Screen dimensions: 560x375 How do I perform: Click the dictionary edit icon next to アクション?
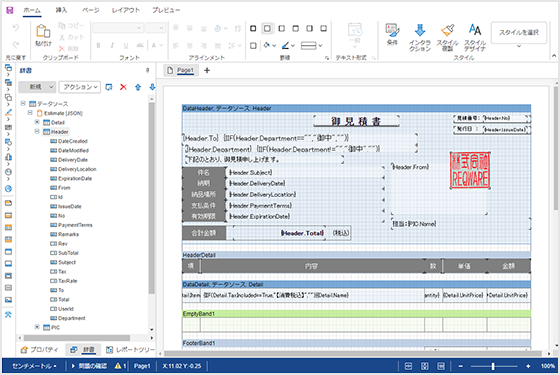pyautogui.click(x=109, y=87)
